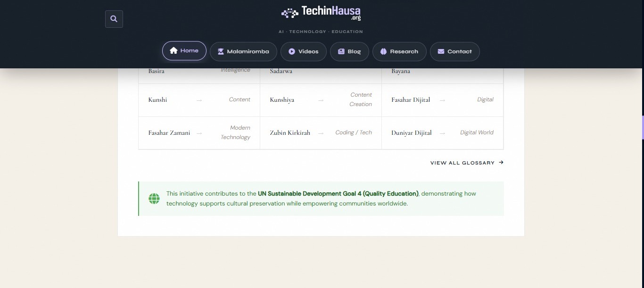Click the green globe icon beside the SDG note
Image resolution: width=644 pixels, height=288 pixels.
click(154, 198)
